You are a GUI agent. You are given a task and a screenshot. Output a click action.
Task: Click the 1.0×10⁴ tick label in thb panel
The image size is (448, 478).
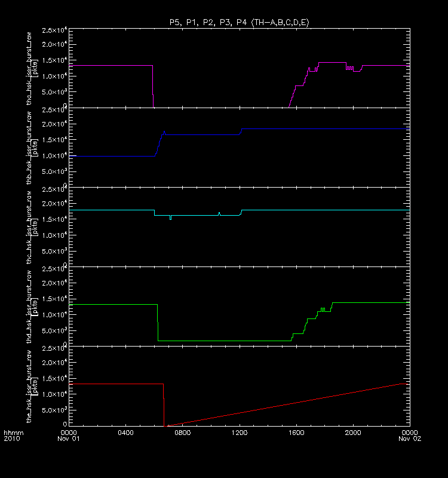point(54,156)
